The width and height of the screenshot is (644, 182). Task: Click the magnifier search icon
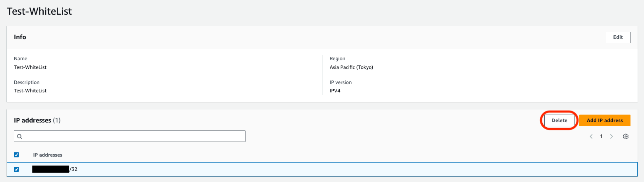coord(20,136)
